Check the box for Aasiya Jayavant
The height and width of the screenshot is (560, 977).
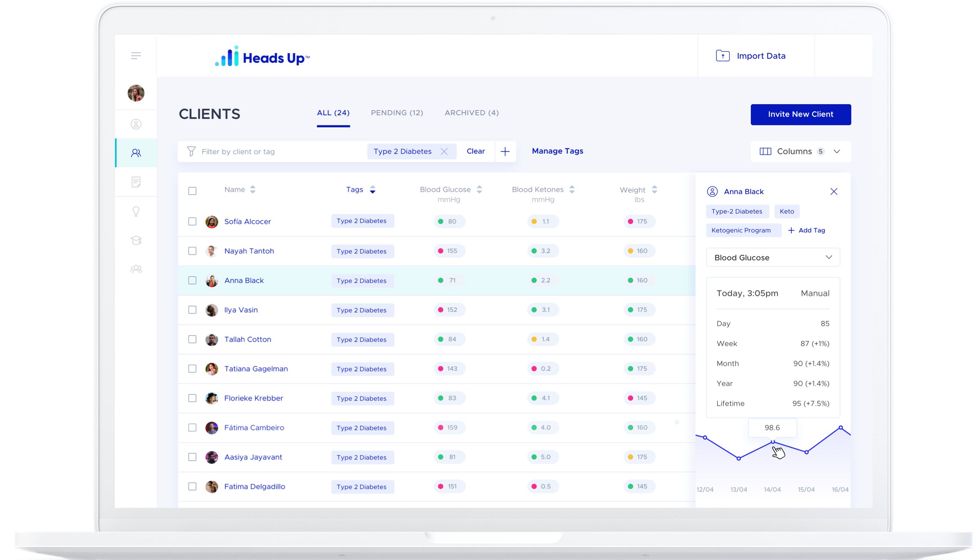click(192, 457)
